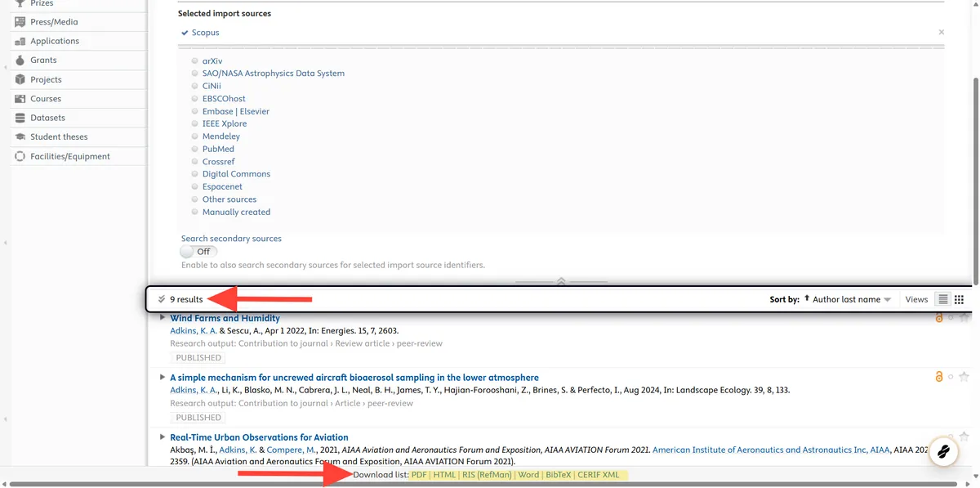Expand the Wind Farms and Humidity entry
This screenshot has width=980, height=488.
(163, 317)
